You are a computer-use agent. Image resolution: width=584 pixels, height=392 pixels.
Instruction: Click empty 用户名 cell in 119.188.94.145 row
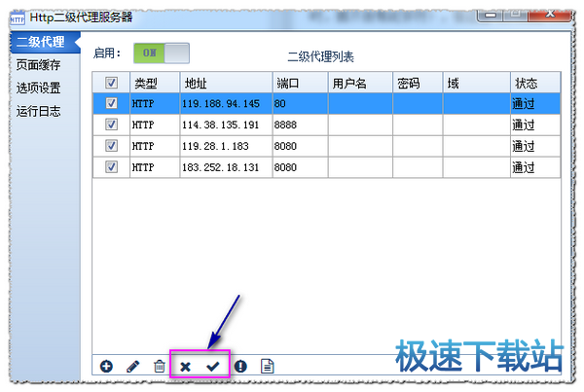(x=360, y=103)
